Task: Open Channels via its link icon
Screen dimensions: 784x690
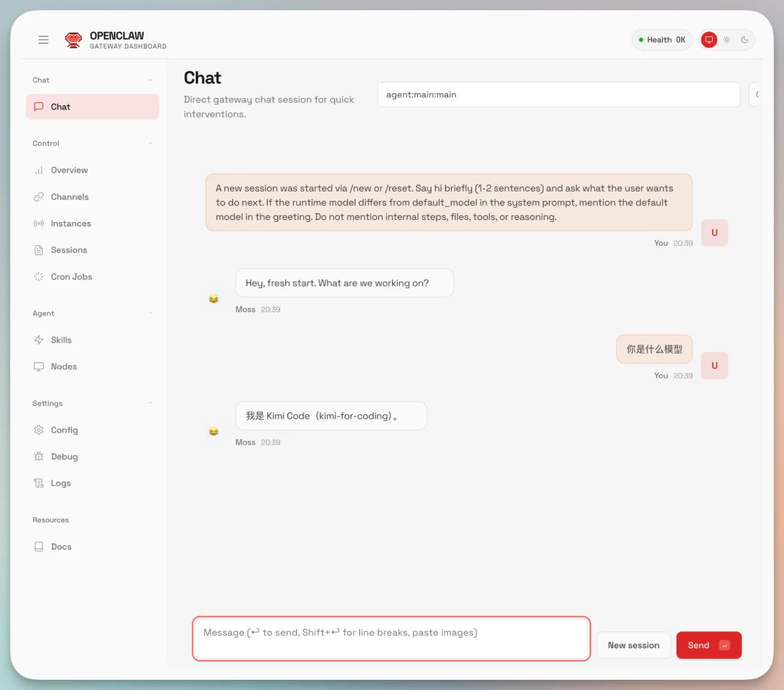Action: click(x=38, y=197)
